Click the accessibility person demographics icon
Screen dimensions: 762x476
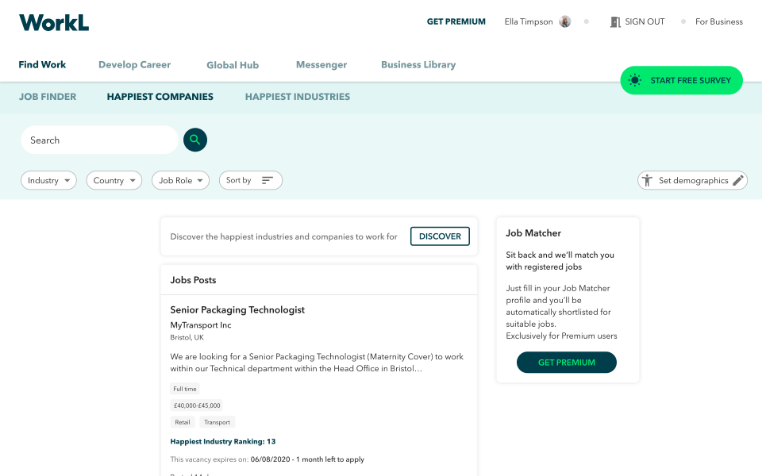tap(647, 181)
